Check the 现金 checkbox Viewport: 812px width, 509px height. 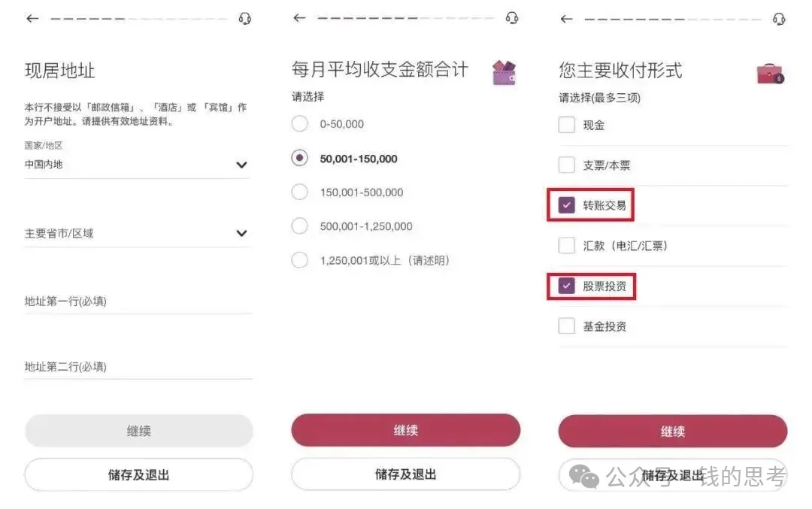[567, 125]
